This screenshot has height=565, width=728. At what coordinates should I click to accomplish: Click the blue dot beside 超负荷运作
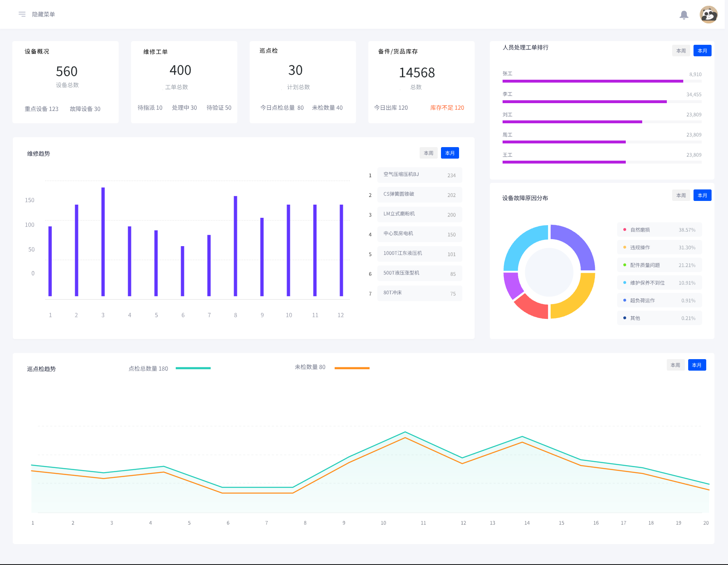(625, 300)
